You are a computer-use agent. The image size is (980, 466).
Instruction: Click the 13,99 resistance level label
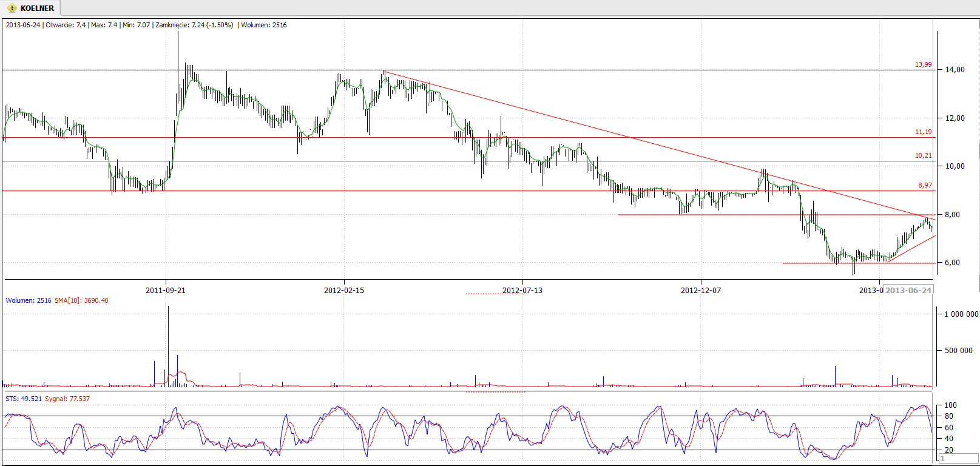pos(923,64)
